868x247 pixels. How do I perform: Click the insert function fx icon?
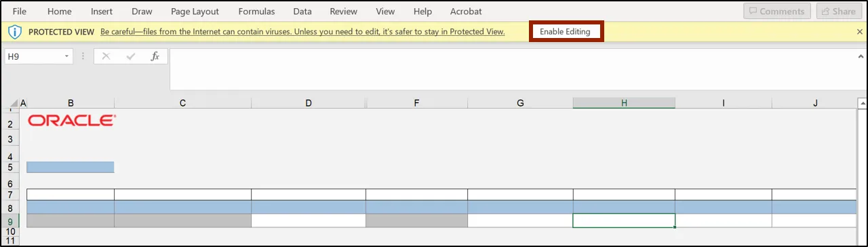[155, 56]
